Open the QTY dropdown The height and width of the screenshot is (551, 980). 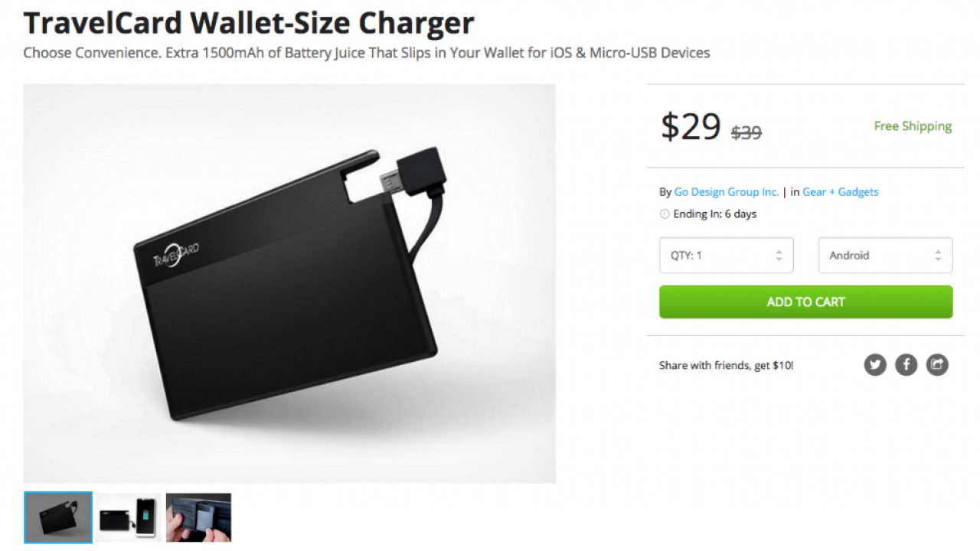[727, 256]
